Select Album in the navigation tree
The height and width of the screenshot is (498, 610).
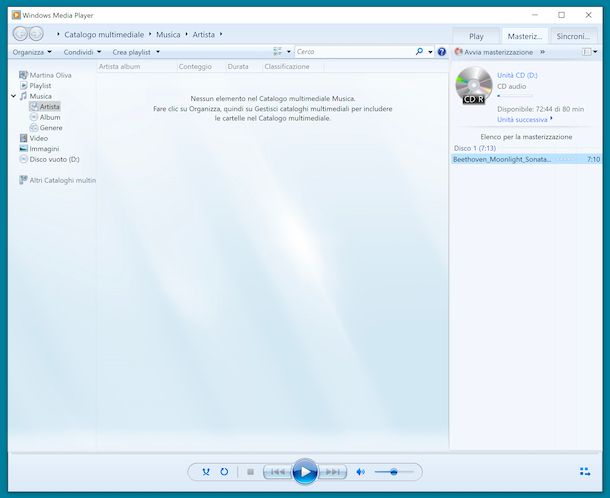45,117
